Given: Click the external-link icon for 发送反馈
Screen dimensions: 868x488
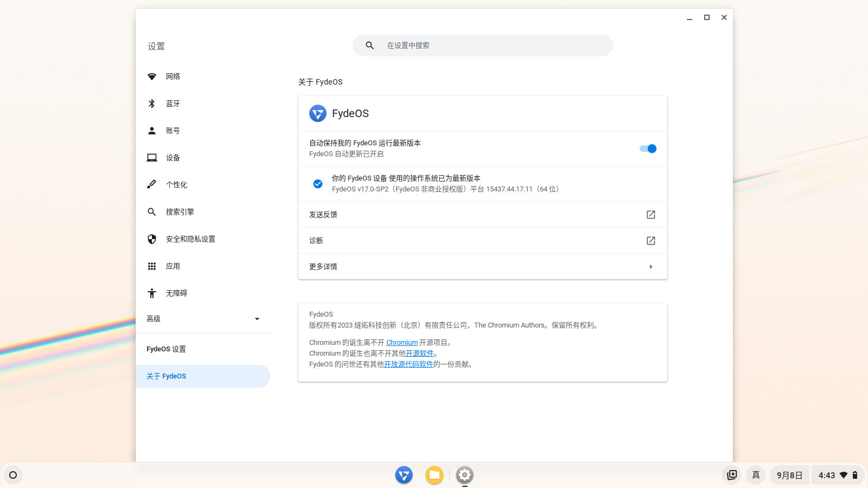Looking at the screenshot, I should click(x=651, y=215).
